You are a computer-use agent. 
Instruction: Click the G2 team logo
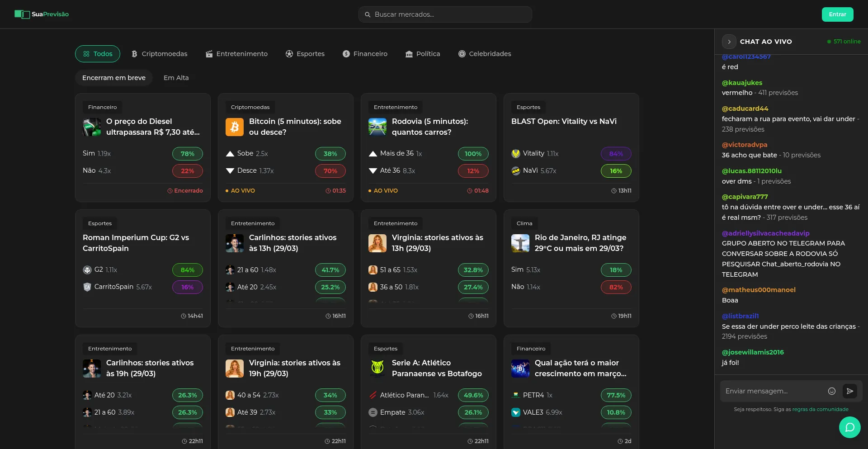pyautogui.click(x=87, y=270)
